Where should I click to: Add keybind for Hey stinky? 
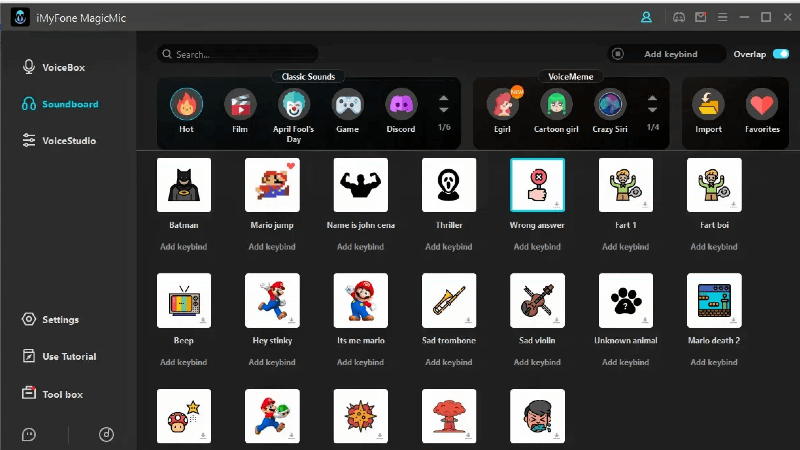click(272, 362)
